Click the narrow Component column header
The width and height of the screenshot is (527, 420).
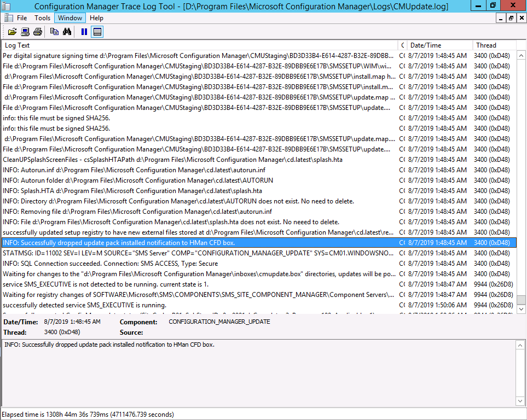[403, 45]
